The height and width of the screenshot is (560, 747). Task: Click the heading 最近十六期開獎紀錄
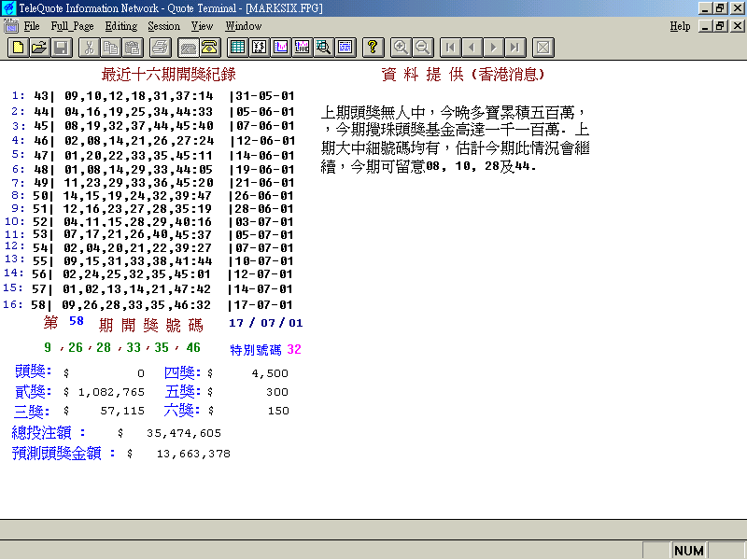169,75
